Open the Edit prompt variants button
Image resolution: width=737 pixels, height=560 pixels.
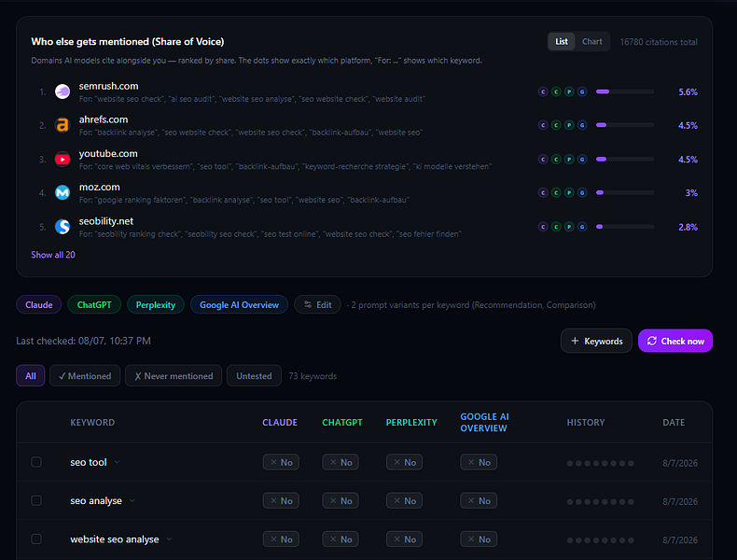(x=318, y=304)
